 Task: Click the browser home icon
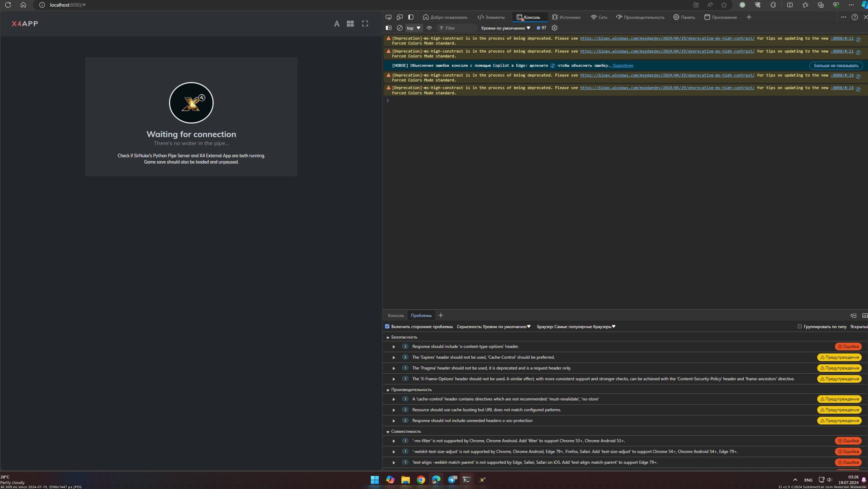(23, 5)
